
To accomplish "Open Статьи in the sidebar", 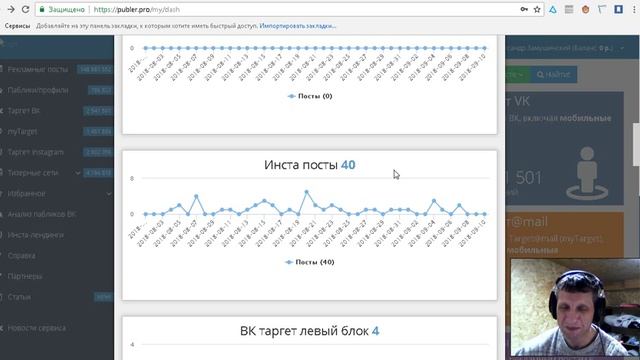I will coord(19,297).
